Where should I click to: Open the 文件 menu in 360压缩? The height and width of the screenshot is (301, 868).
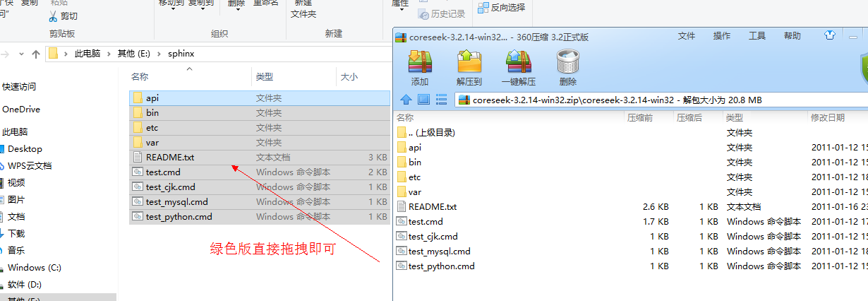tap(687, 36)
